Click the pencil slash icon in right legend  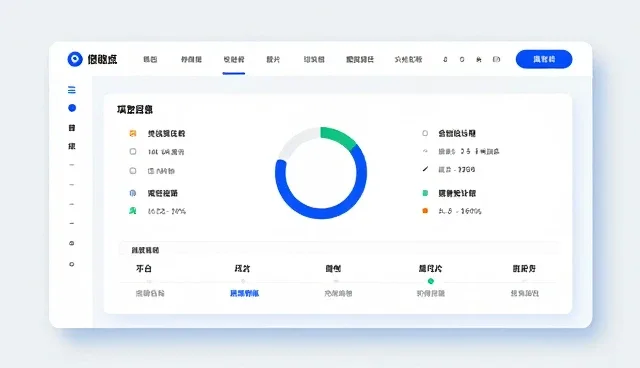tap(425, 169)
